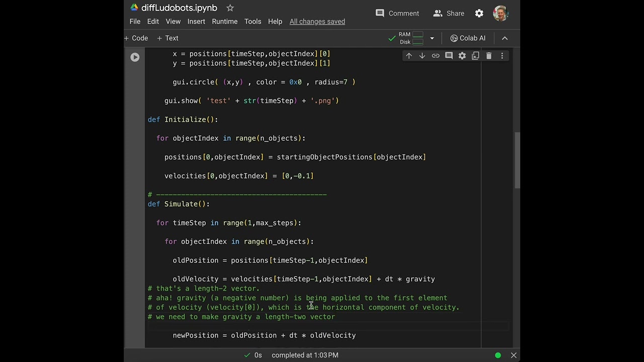Click the dashed comment separator line
Image resolution: width=644 pixels, height=362 pixels.
point(237,195)
